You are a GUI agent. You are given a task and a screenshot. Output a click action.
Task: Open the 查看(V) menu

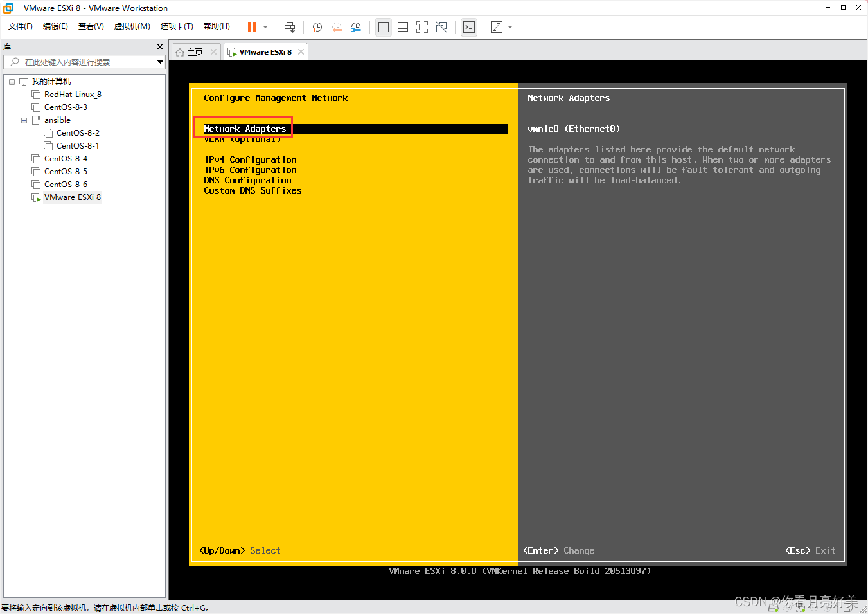click(91, 26)
